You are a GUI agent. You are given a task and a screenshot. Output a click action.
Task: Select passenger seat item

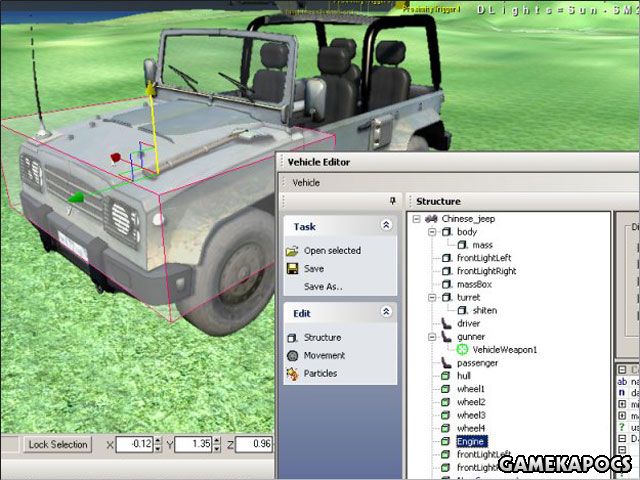point(477,363)
